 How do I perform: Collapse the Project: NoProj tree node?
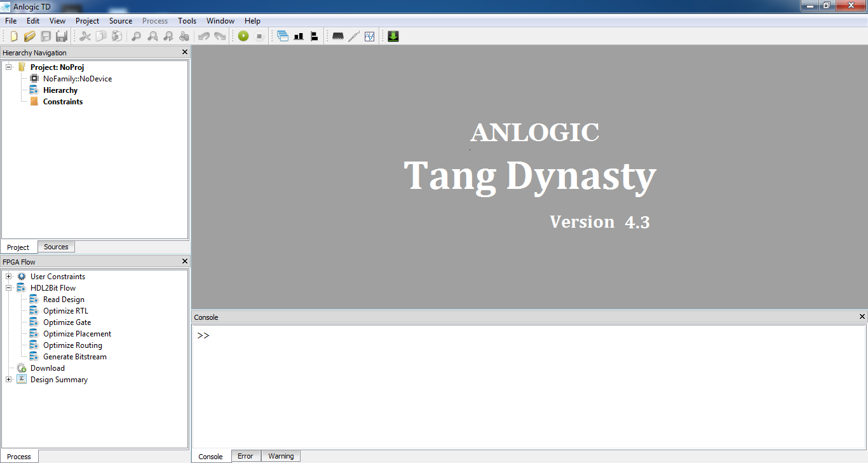9,67
